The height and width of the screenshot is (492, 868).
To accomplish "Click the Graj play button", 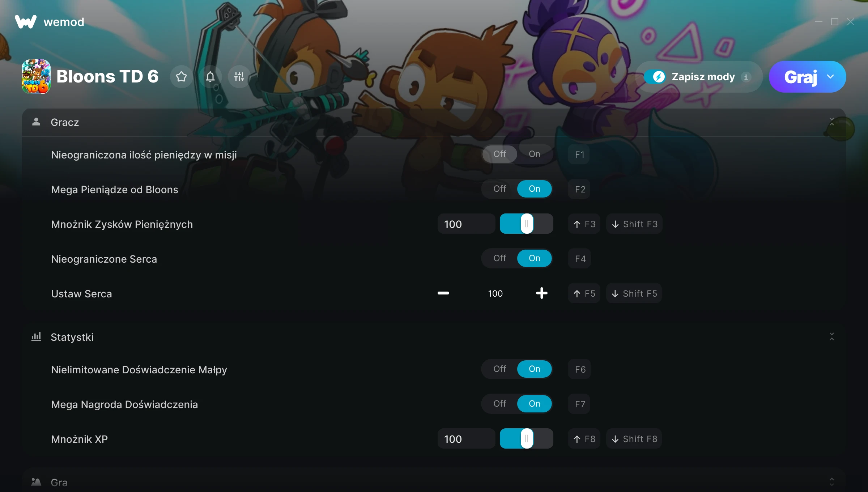I will 800,77.
